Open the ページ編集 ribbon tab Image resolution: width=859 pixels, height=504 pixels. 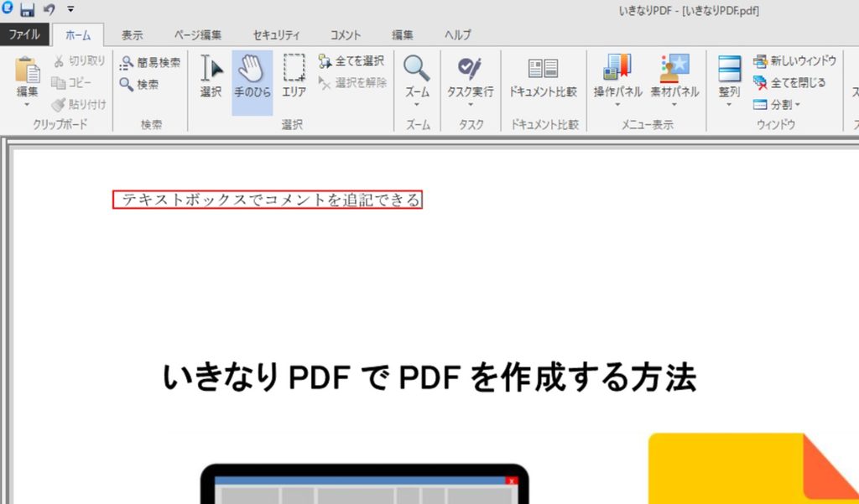coord(198,35)
